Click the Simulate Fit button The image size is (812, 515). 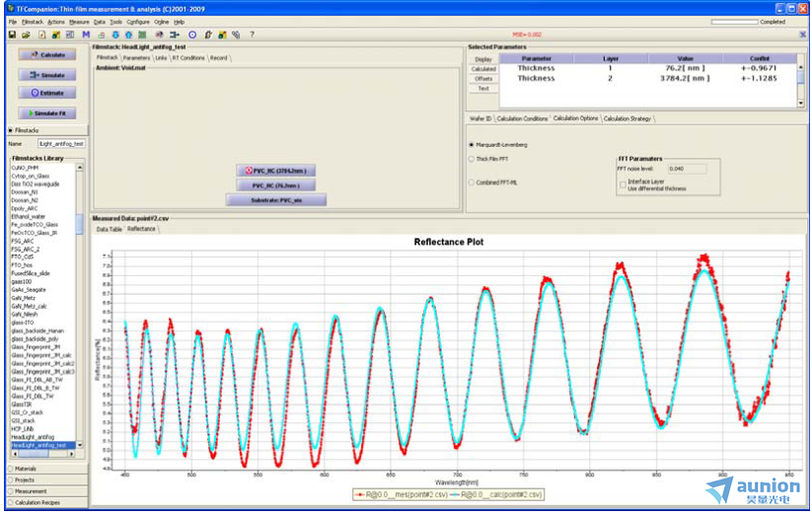coord(47,112)
